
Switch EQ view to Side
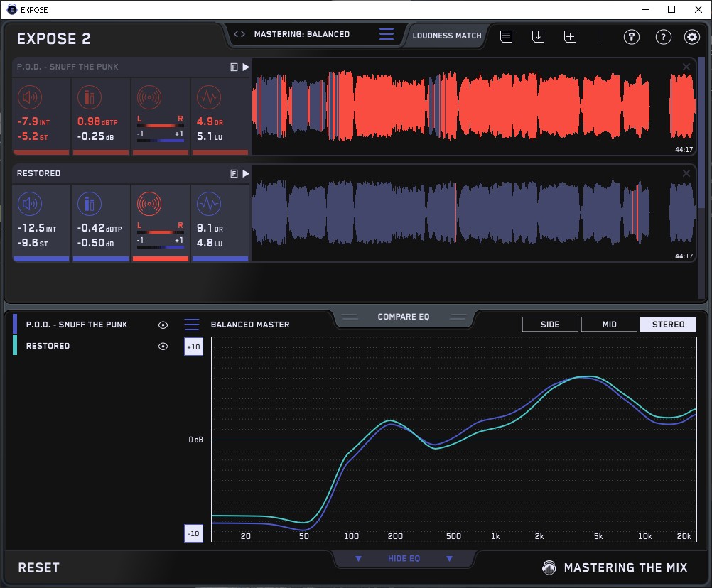pos(550,325)
